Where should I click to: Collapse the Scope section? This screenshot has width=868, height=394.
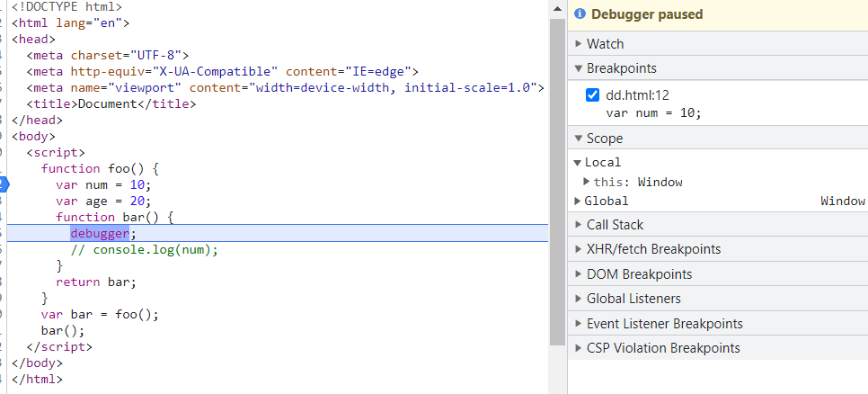[x=717, y=138]
